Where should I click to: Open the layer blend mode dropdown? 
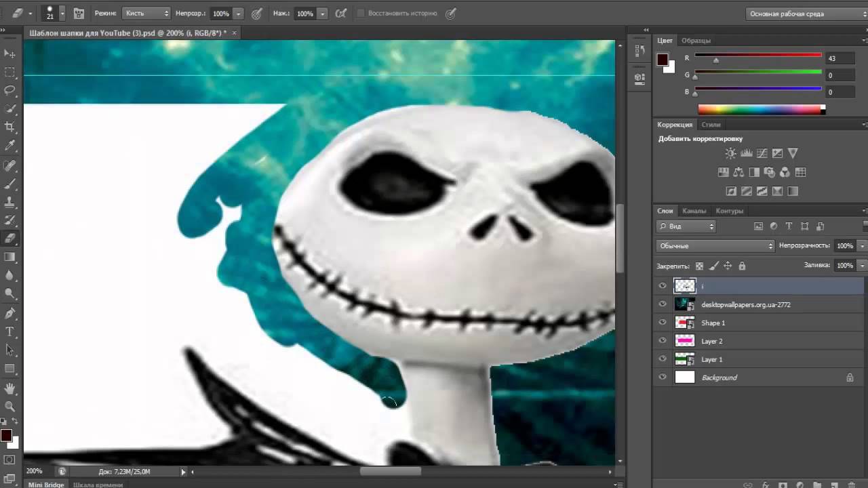pyautogui.click(x=715, y=245)
